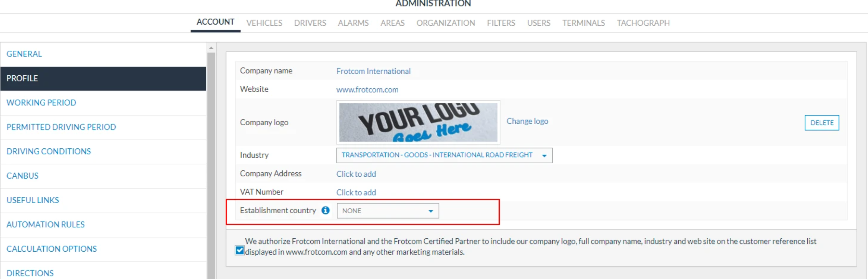Click the sidebar scroll up arrow
The height and width of the screenshot is (279, 868).
click(x=211, y=48)
